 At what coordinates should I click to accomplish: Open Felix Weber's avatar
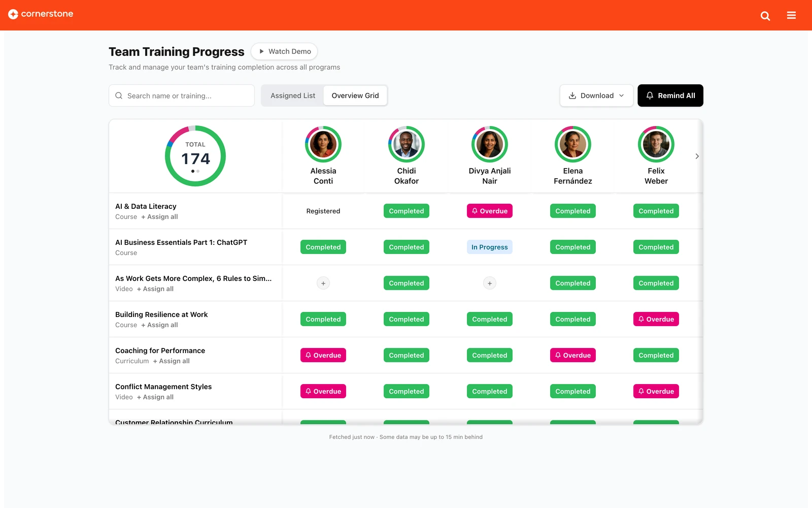656,144
